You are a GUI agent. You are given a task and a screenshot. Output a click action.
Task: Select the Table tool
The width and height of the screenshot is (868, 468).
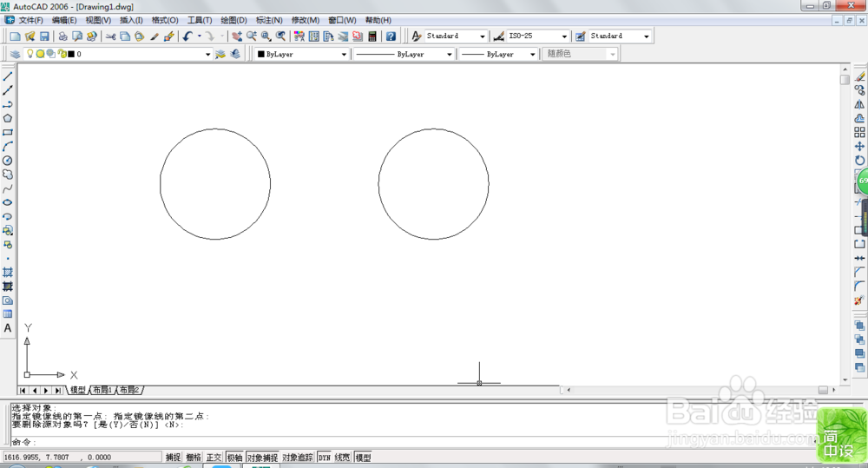pyautogui.click(x=8, y=314)
